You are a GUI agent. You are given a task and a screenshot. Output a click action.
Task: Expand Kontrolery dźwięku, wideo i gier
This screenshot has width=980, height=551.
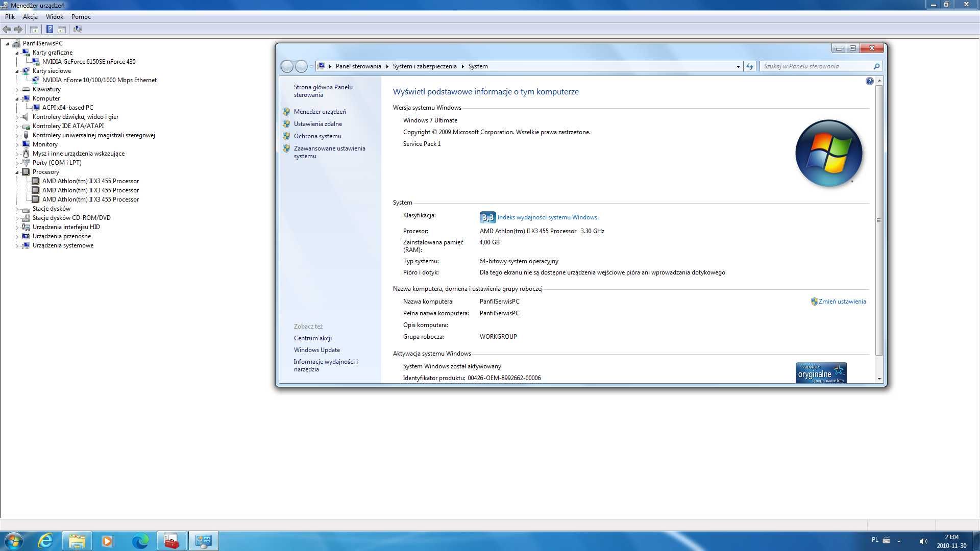[x=17, y=117]
